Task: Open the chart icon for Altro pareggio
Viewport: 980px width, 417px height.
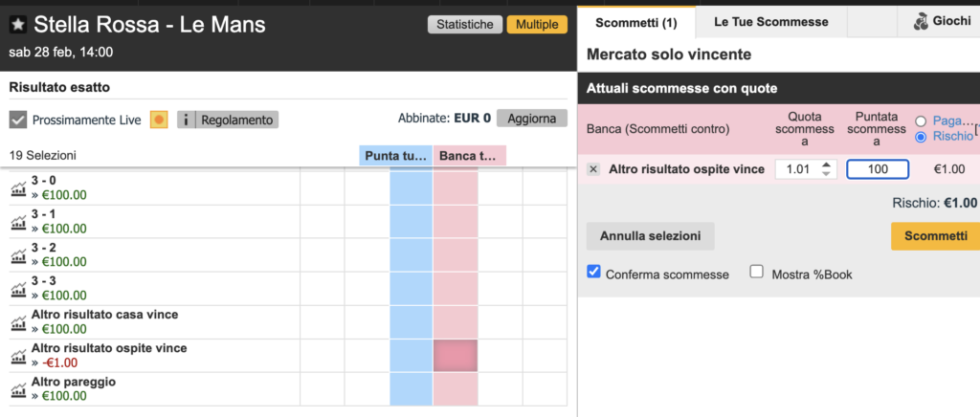Action: tap(19, 390)
